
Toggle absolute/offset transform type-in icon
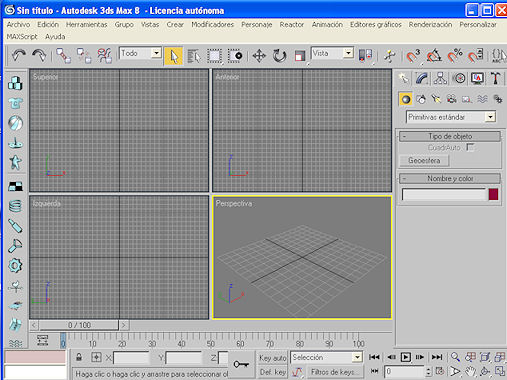tap(96, 357)
